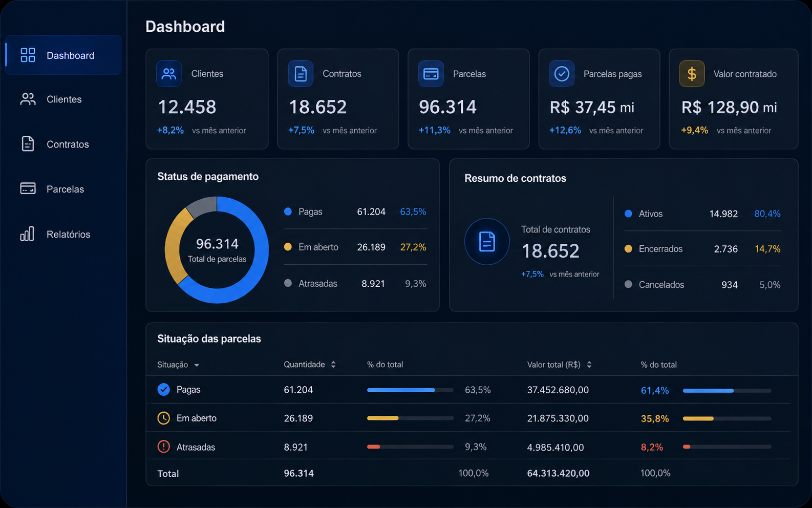The height and width of the screenshot is (508, 812).
Task: Click the "14,7%" Encerrados percentage
Action: (x=768, y=249)
